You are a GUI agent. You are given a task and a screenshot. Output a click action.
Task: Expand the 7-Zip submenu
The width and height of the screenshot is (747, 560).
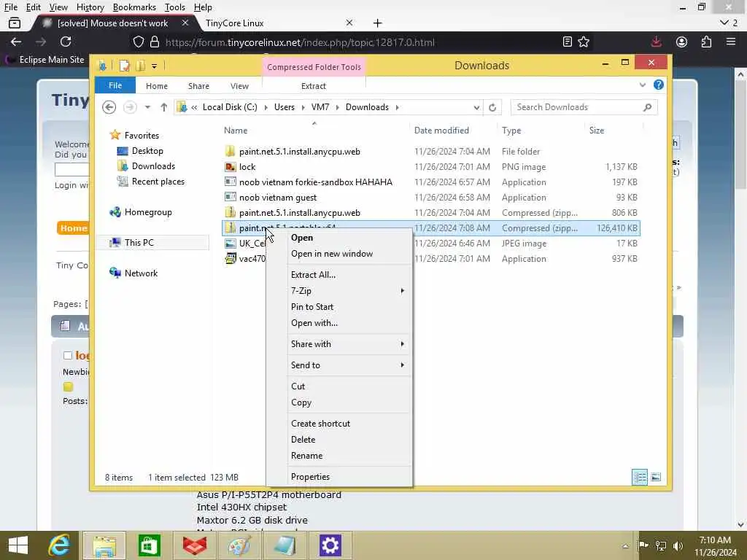[348, 290]
